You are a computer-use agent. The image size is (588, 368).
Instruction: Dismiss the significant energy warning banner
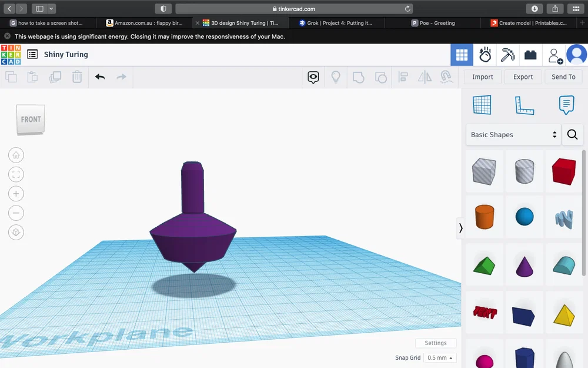coord(7,36)
